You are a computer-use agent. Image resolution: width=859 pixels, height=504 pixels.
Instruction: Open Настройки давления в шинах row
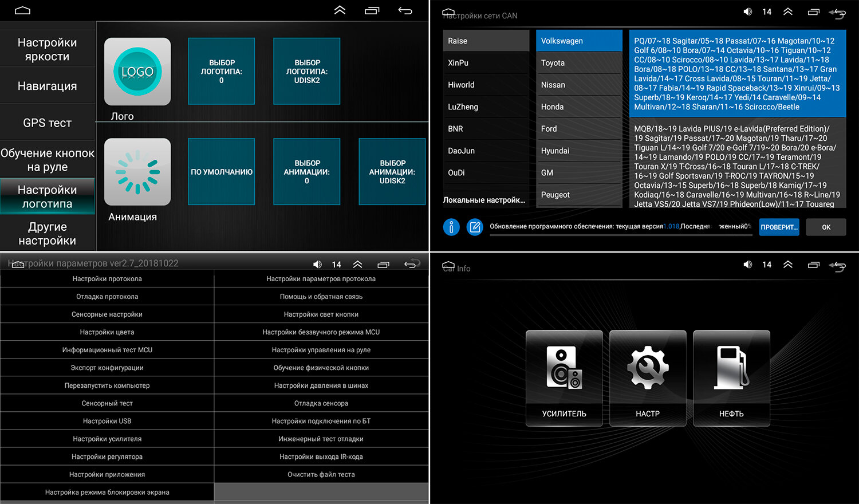pyautogui.click(x=321, y=385)
